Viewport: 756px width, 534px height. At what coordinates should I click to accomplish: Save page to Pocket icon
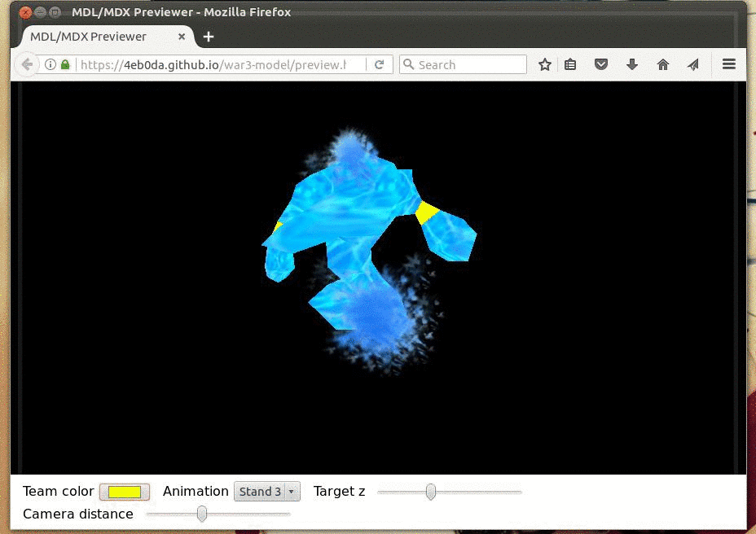point(600,64)
